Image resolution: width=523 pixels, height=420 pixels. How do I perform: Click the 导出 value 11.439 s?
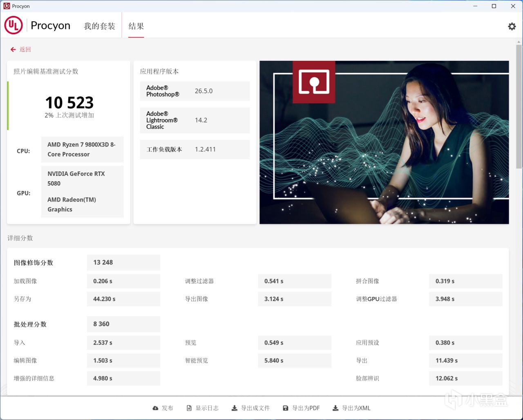466,361
